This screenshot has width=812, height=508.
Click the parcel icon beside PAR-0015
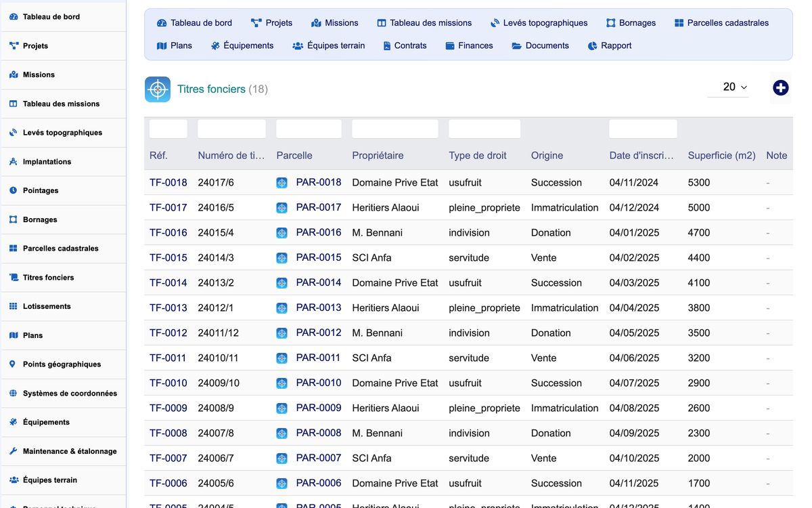(282, 258)
